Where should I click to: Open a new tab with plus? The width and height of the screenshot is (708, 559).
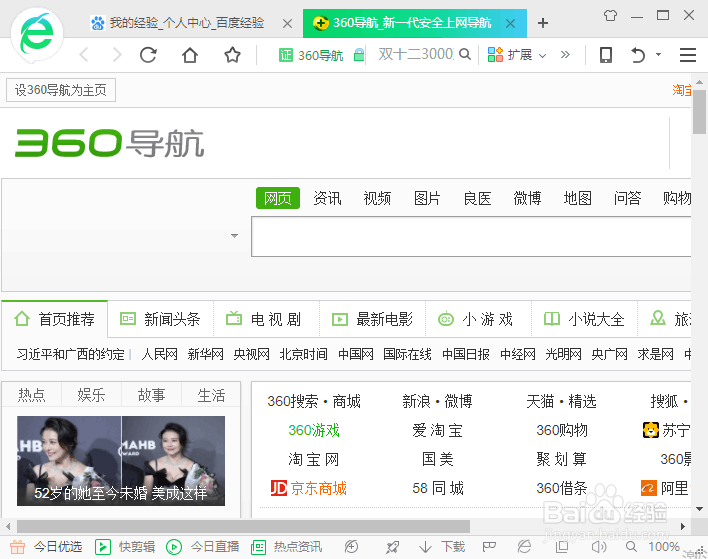[x=543, y=23]
